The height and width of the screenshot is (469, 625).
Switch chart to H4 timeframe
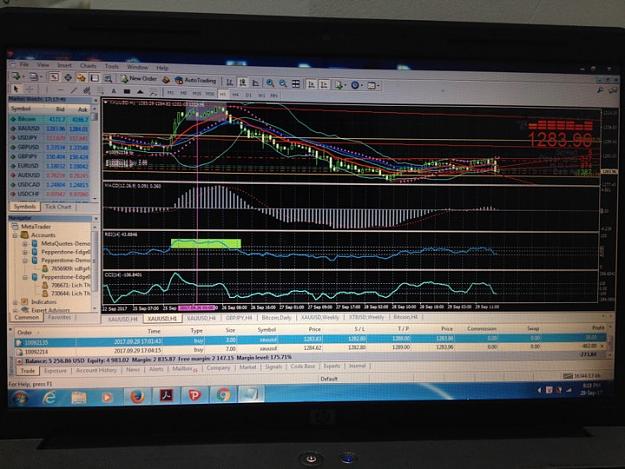pos(235,94)
